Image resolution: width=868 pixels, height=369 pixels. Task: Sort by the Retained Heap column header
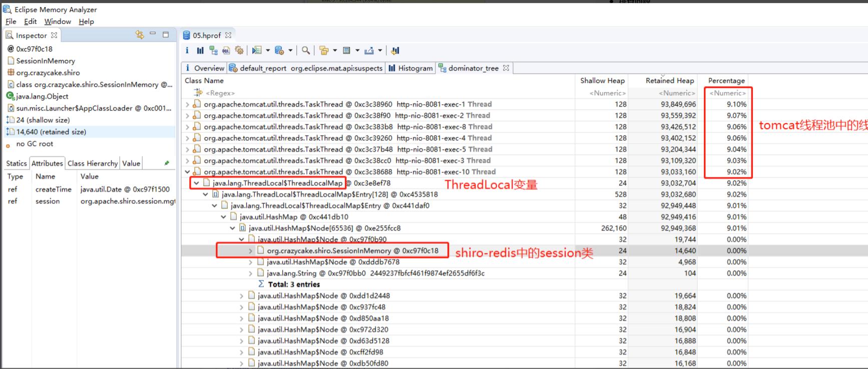[x=669, y=80]
